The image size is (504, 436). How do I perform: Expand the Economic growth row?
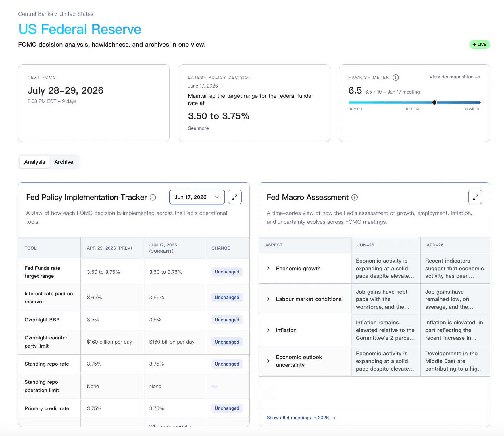pyautogui.click(x=268, y=268)
